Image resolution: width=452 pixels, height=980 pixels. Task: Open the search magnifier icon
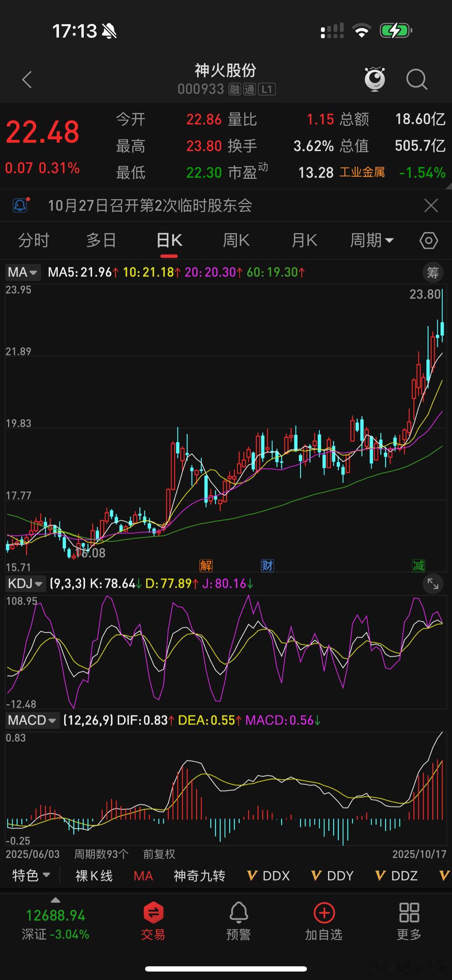coord(416,79)
